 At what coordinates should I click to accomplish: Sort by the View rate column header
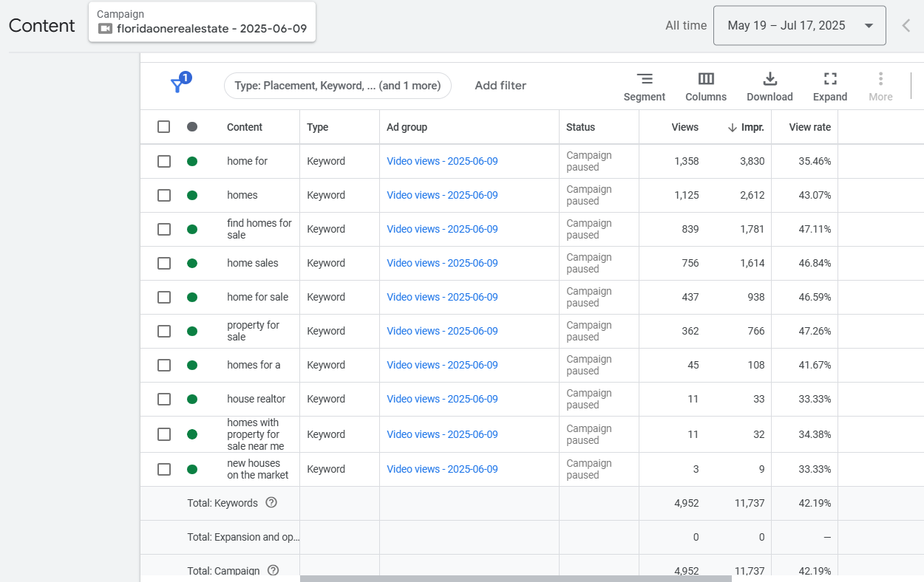coord(809,127)
